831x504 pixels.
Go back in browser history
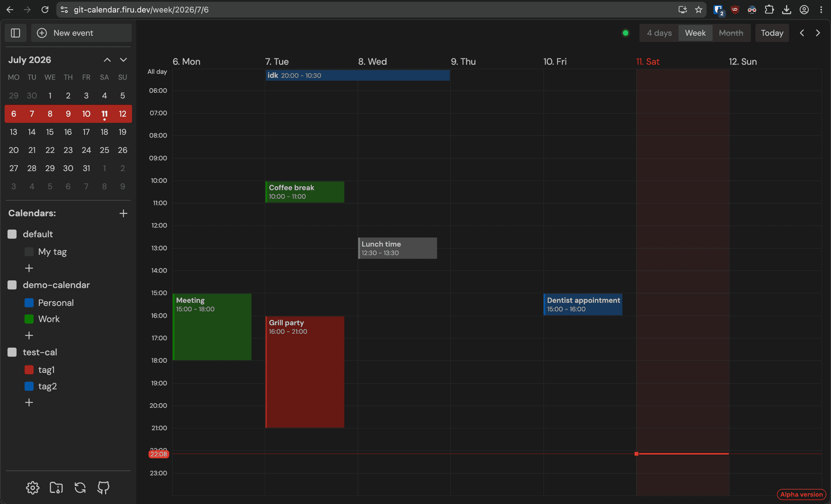[x=10, y=9]
